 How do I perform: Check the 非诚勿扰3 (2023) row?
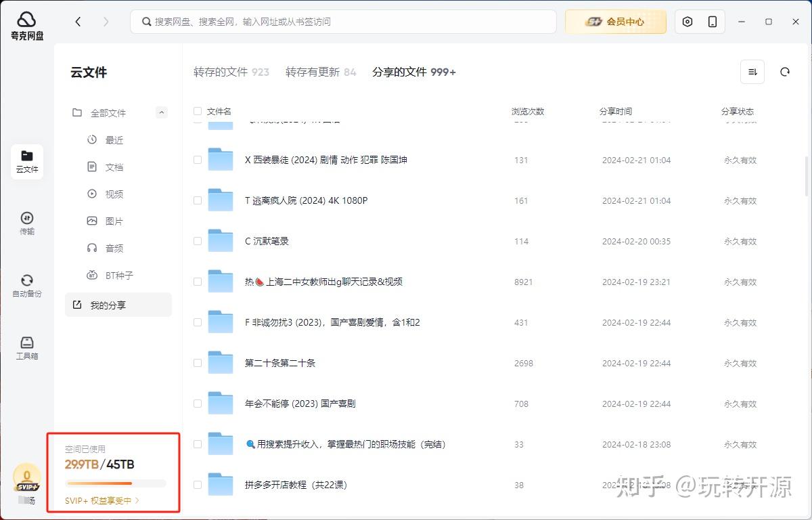click(x=198, y=322)
